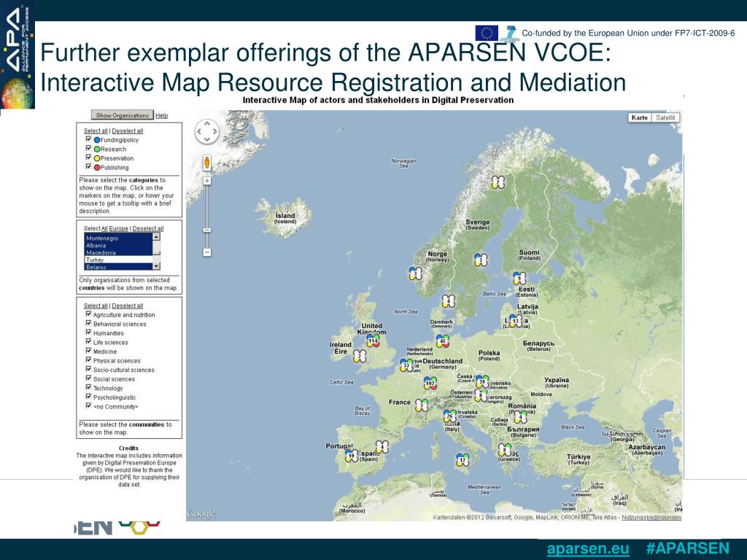Click the Germany marker labeled 102
The height and width of the screenshot is (560, 747).
(430, 383)
